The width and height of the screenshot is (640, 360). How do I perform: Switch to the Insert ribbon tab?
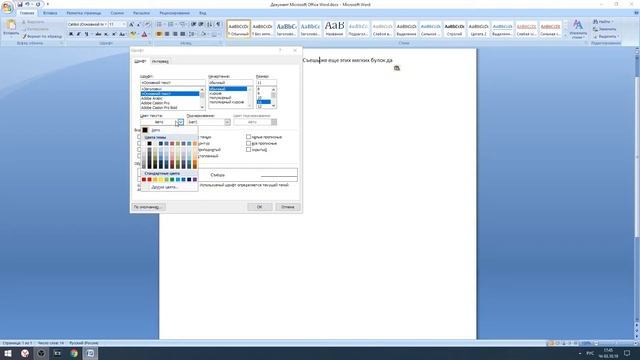pos(50,13)
